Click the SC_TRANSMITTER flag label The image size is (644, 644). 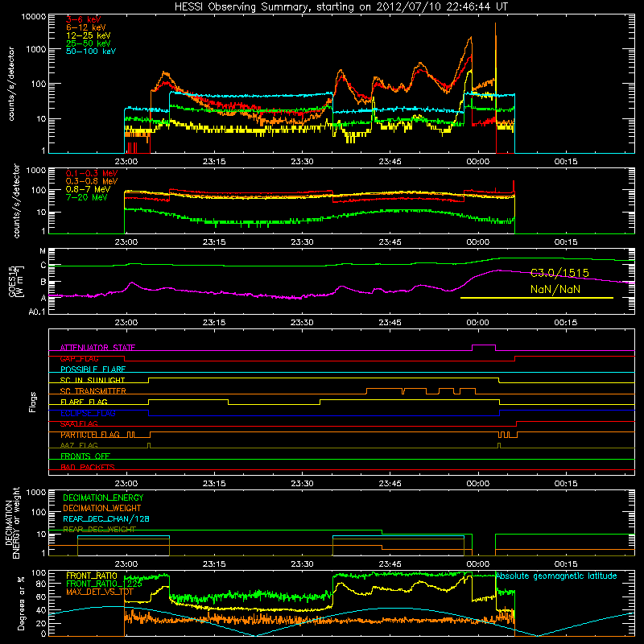click(93, 391)
